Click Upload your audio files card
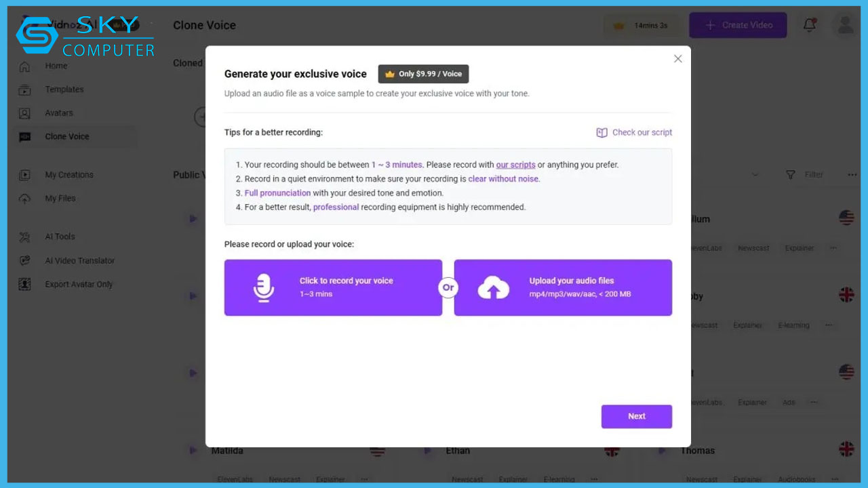Viewport: 868px width, 488px height. pos(563,287)
